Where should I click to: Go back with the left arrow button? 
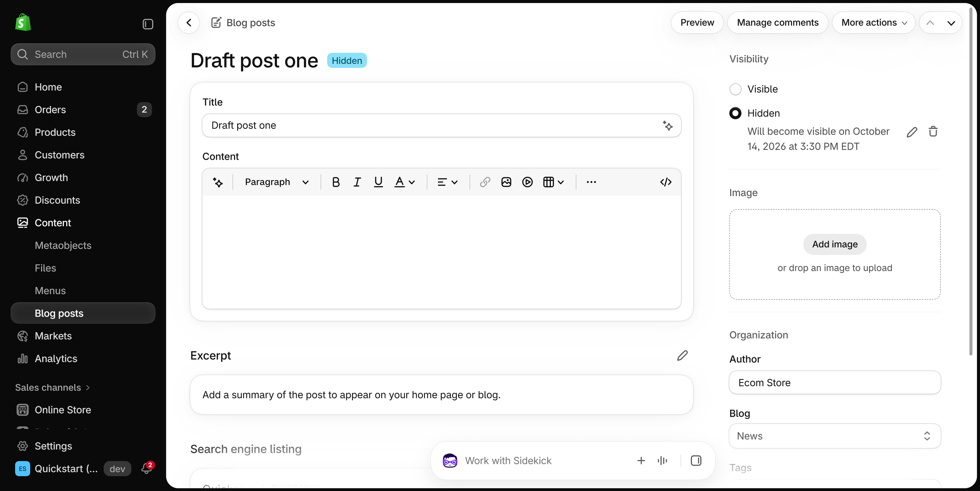pyautogui.click(x=189, y=22)
